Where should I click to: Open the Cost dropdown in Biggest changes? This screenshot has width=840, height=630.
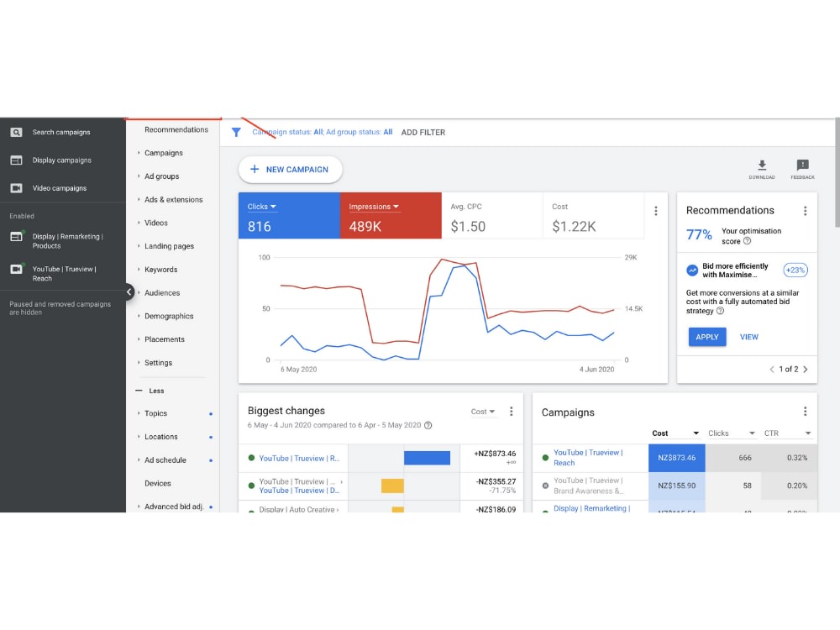coord(483,412)
